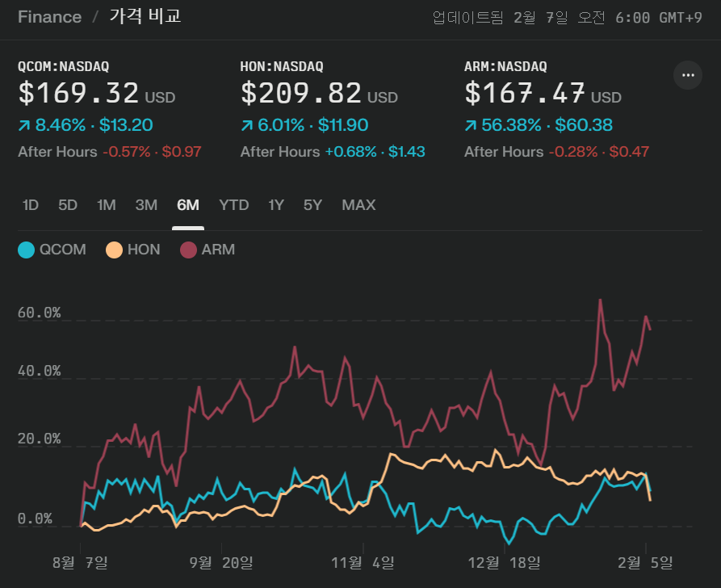Click the ARM up-arrow trend icon
This screenshot has height=588, width=721.
click(471, 125)
